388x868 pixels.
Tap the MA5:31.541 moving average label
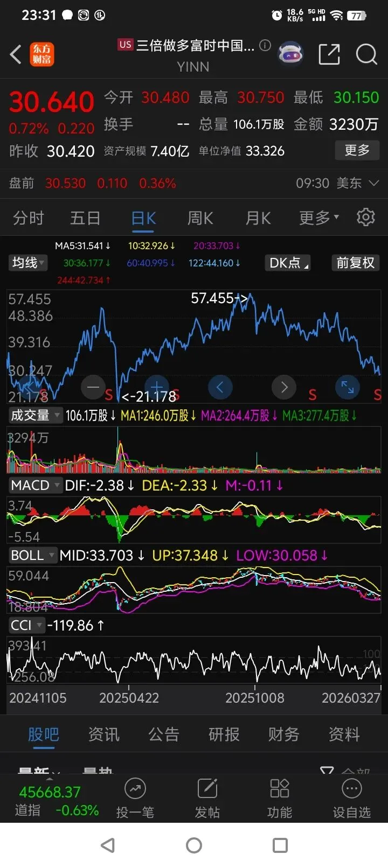pos(82,246)
